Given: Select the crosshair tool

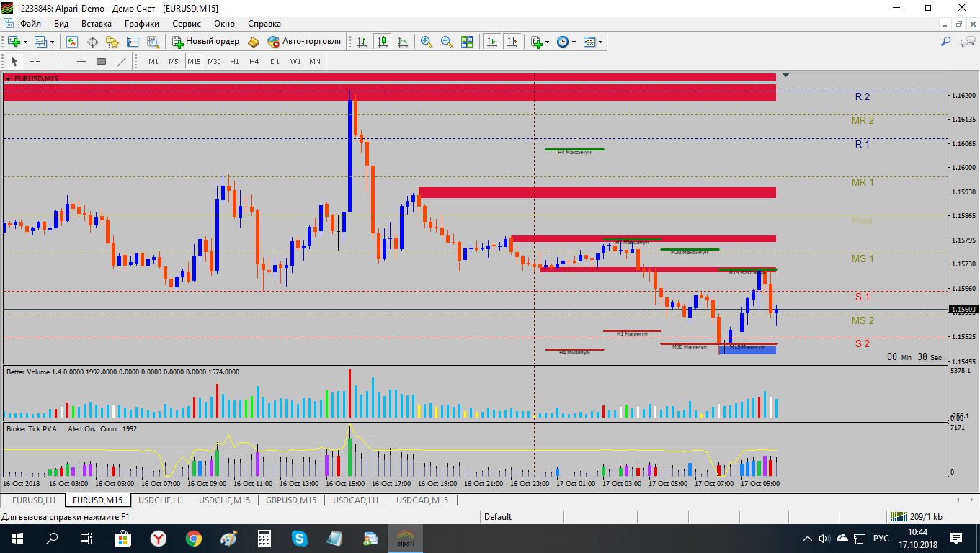Looking at the screenshot, I should 34,61.
